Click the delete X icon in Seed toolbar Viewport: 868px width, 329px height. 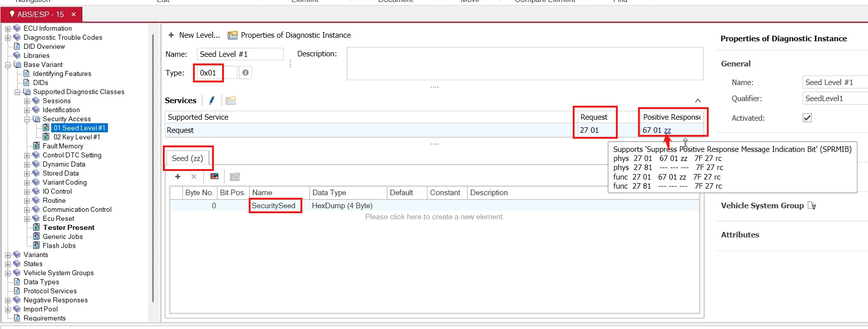coord(194,177)
